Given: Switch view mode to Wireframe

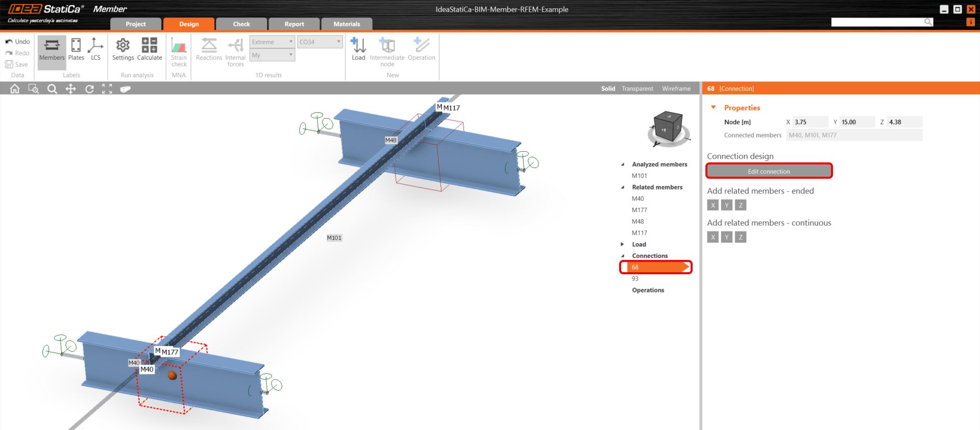Looking at the screenshot, I should pyautogui.click(x=676, y=89).
